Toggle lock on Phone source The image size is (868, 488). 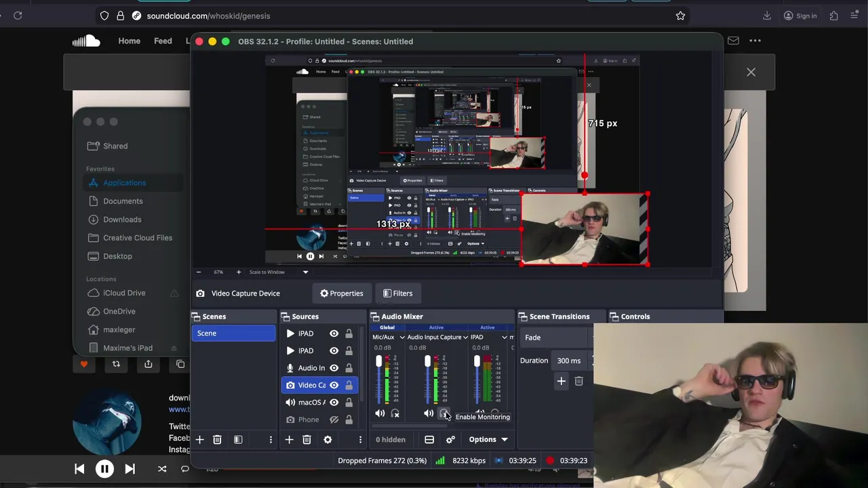(349, 420)
